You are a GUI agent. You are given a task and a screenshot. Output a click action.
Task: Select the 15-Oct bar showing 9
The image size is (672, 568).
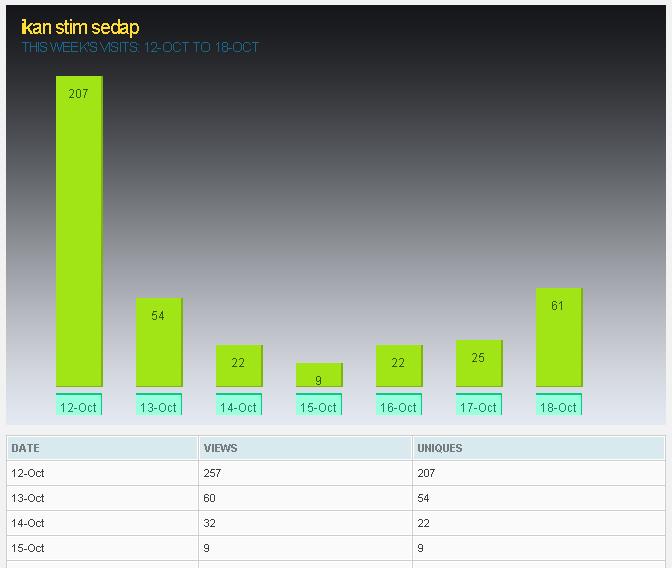319,375
